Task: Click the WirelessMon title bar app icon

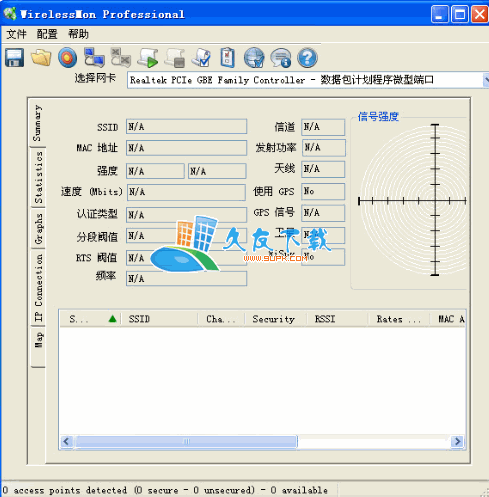Action: 10,14
